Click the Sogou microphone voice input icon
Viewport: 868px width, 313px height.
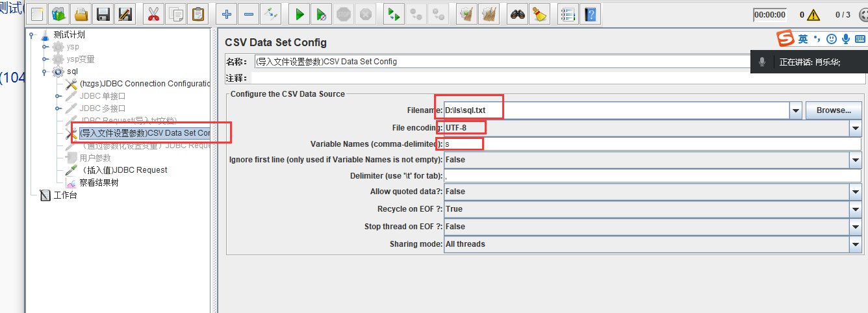845,39
